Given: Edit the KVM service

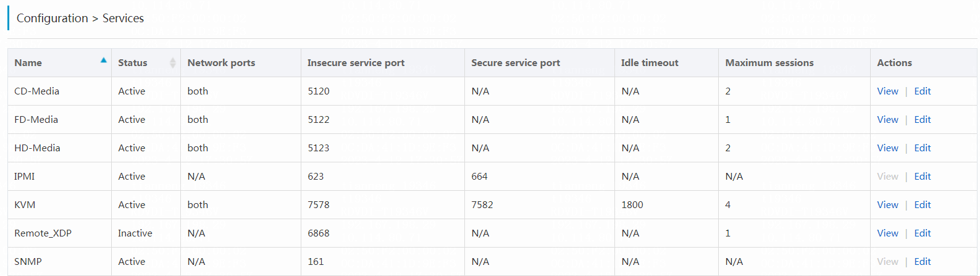Looking at the screenshot, I should pyautogui.click(x=923, y=204).
